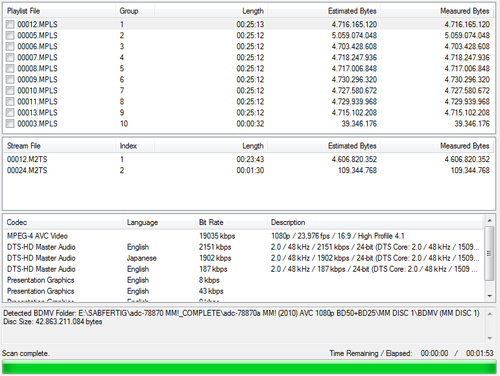Select the 187 kbps DTS-HD Master Audio row

point(244,269)
